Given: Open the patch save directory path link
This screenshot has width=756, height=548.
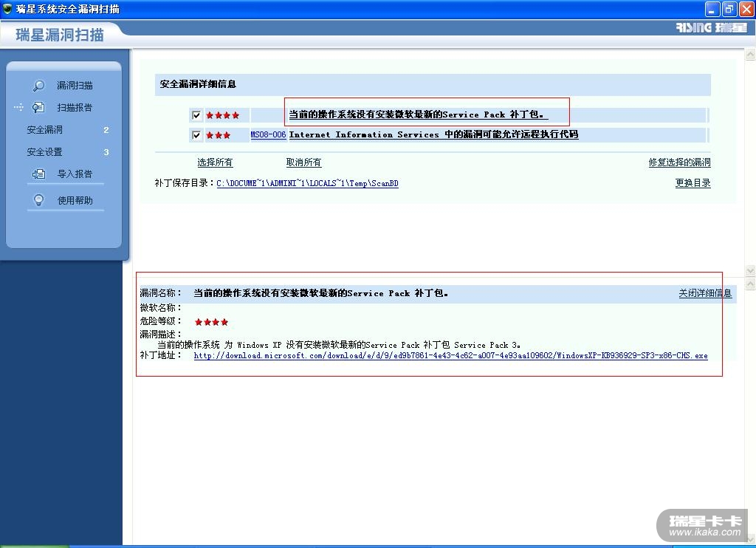Looking at the screenshot, I should 308,183.
